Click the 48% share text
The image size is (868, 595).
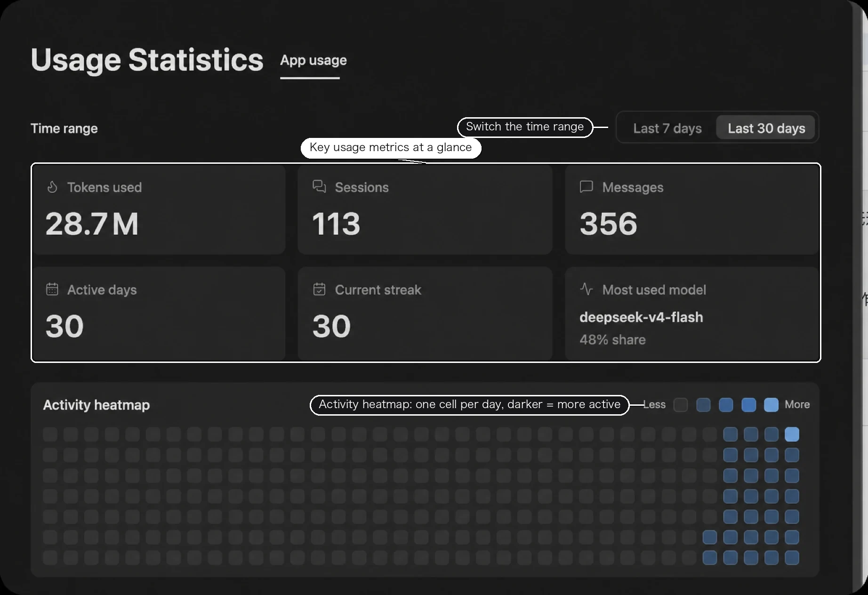tap(612, 340)
